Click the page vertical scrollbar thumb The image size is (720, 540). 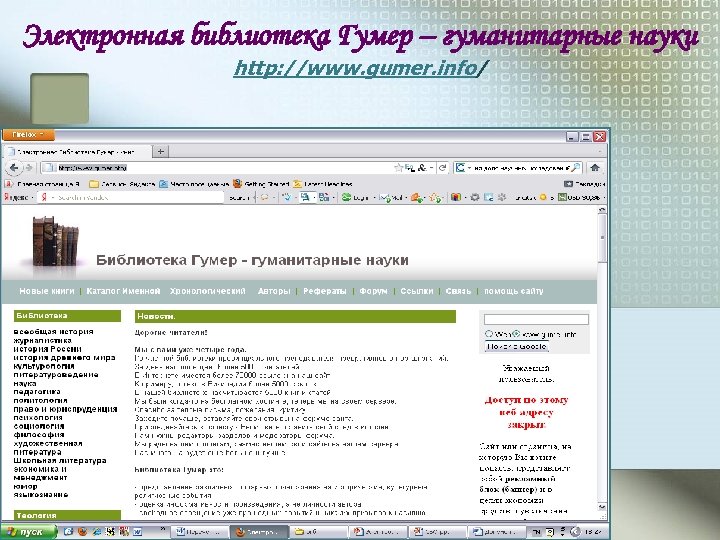tap(602, 237)
